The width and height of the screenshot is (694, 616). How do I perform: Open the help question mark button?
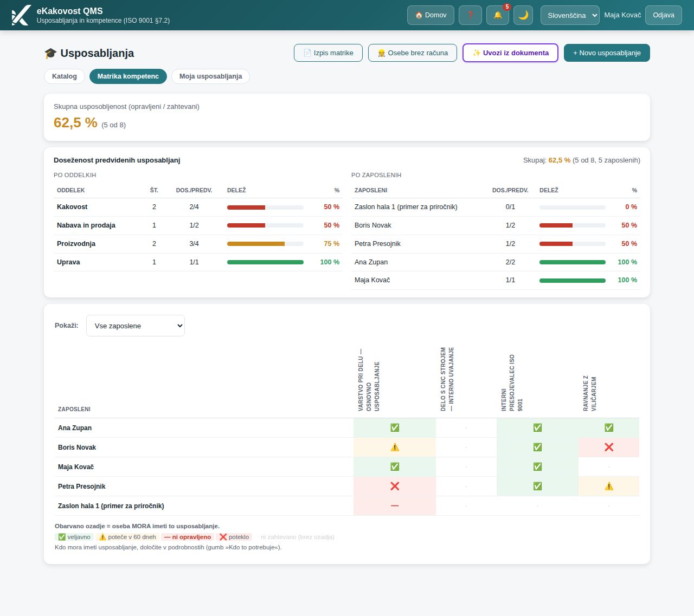click(x=470, y=15)
